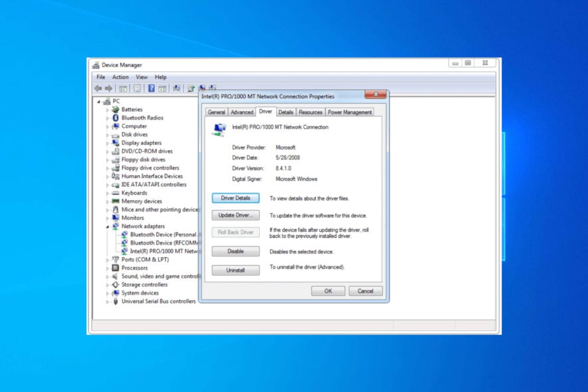Click the Properties toolbar icon
Screen dimensions: 588x392
162,88
